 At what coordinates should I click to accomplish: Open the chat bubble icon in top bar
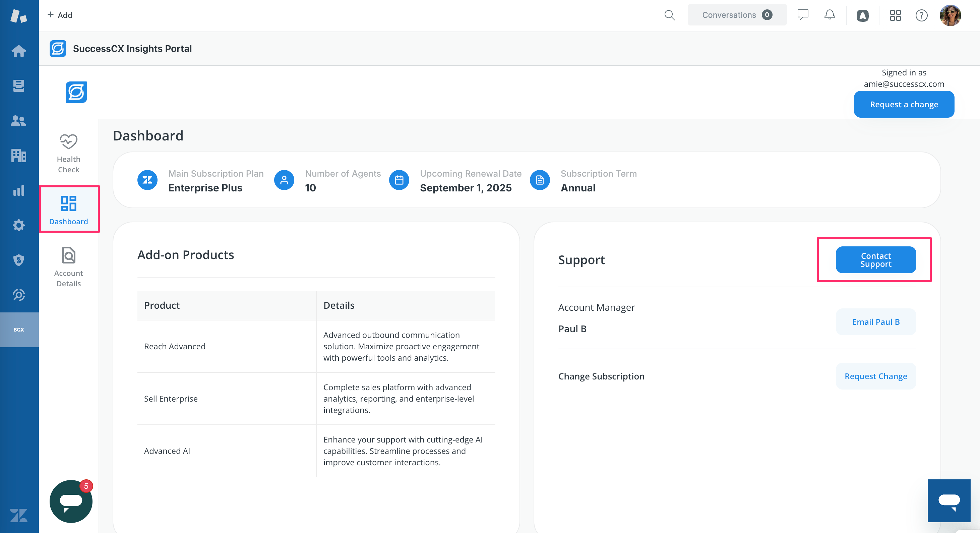[x=803, y=15]
